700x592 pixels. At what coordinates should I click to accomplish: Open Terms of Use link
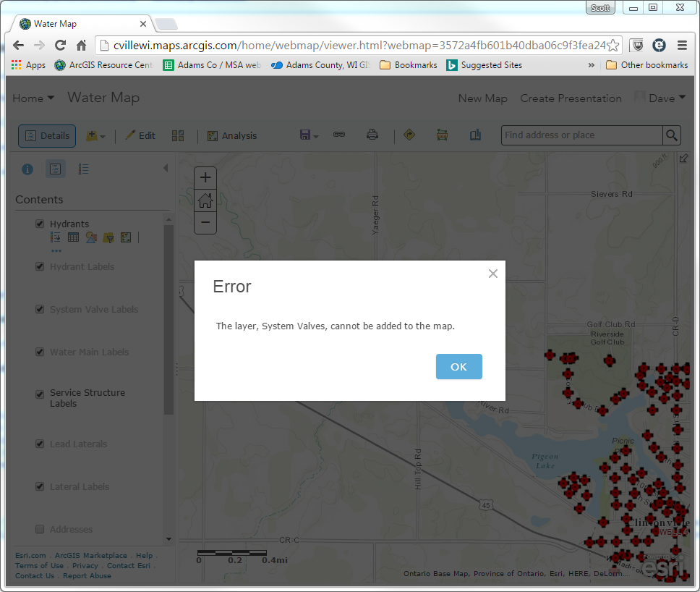tap(39, 566)
